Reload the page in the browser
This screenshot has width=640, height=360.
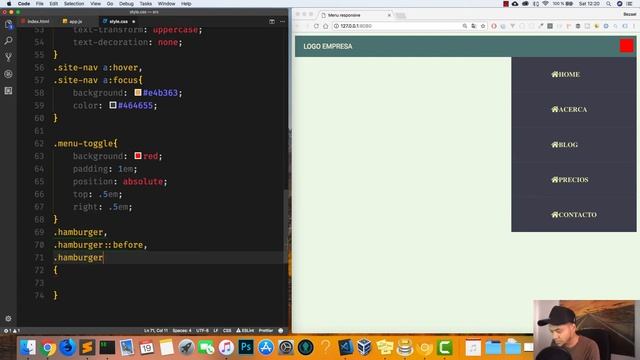[316, 26]
